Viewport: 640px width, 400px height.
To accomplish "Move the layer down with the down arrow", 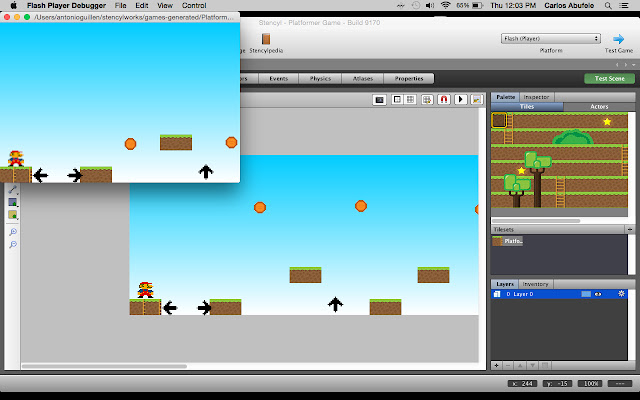I will click(x=532, y=366).
